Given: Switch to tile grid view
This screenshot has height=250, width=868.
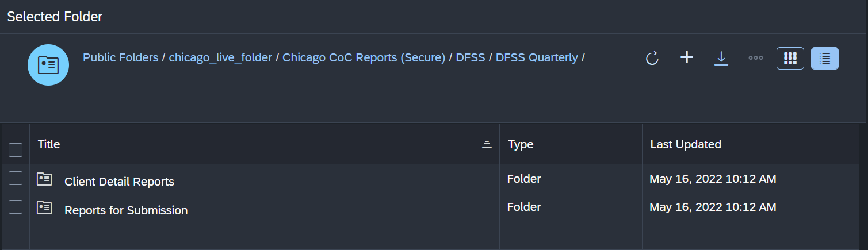Looking at the screenshot, I should coord(790,58).
